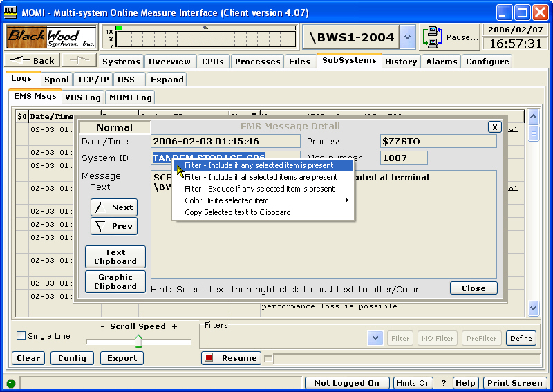Click the Pause network computers icon
The width and height of the screenshot is (553, 392).
[433, 37]
